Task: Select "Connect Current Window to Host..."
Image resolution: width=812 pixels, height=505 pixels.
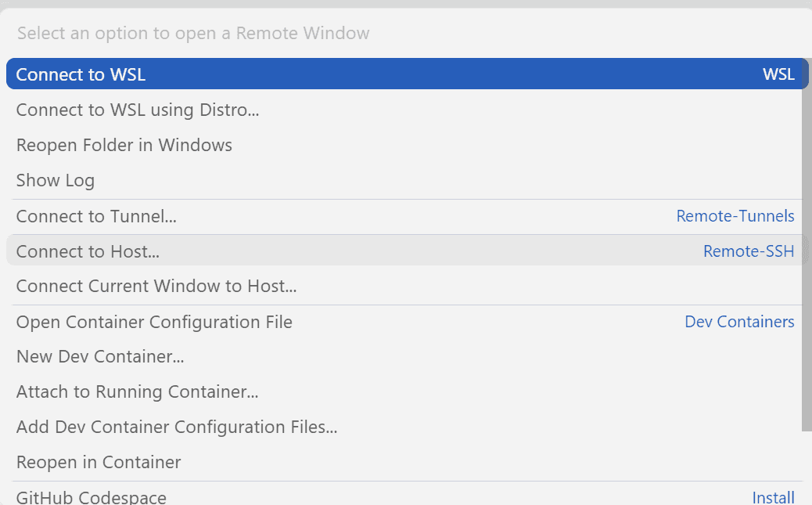Action: point(156,286)
